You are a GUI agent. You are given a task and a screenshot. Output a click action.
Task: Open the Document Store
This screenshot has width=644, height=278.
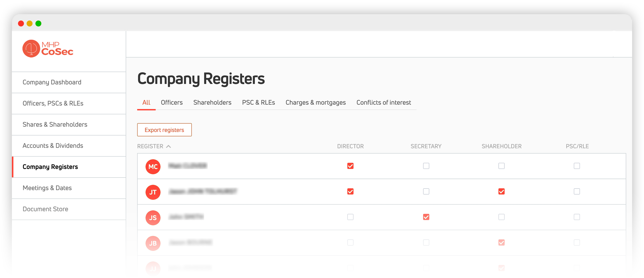[69, 209]
